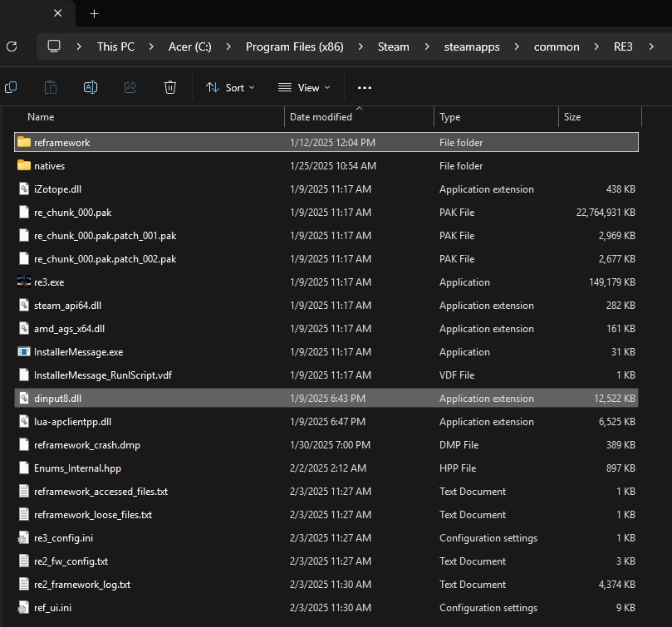This screenshot has width=672, height=627.
Task: Click the Refresh icon beside the address bar
Action: point(12,47)
